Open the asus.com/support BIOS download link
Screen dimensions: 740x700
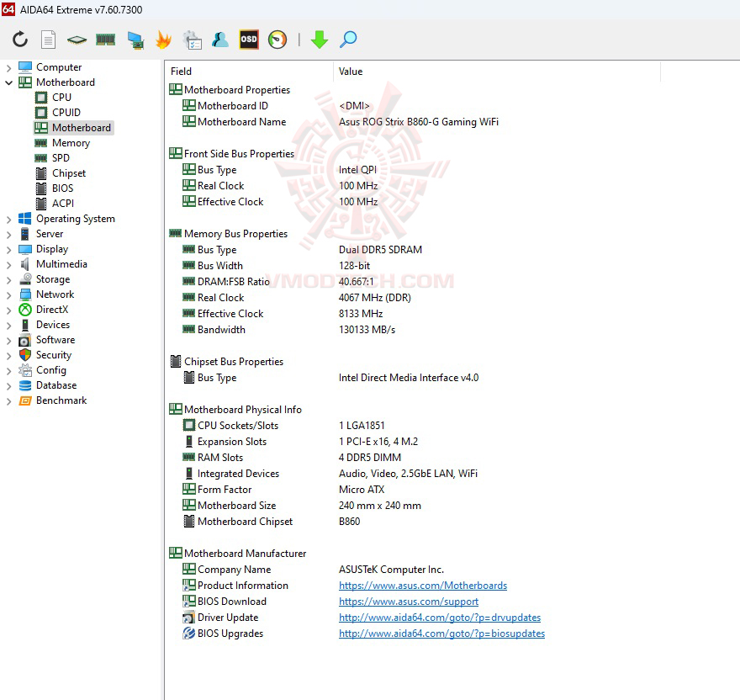tap(409, 602)
